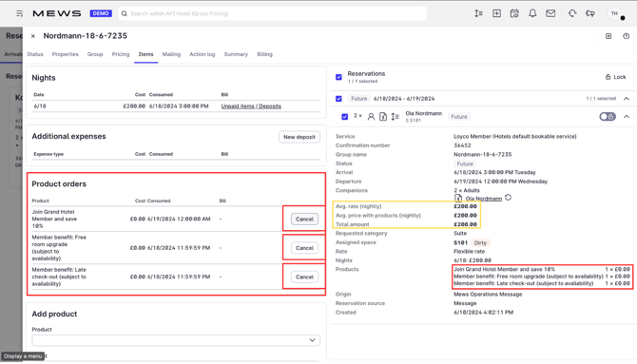
Task: Click the search magnifier icon
Action: 125,13
